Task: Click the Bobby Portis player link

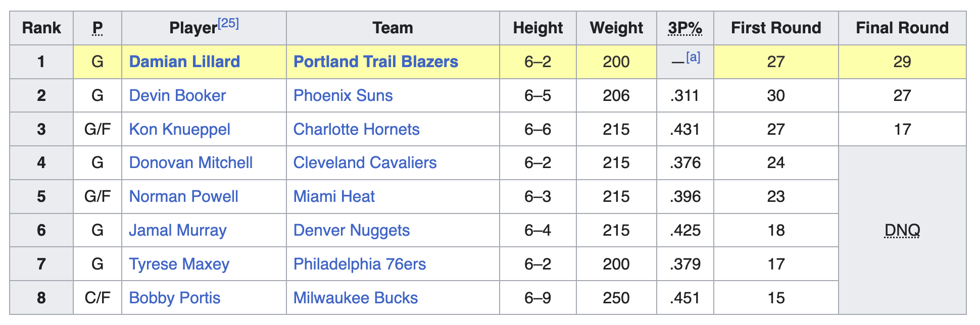Action: pos(174,298)
